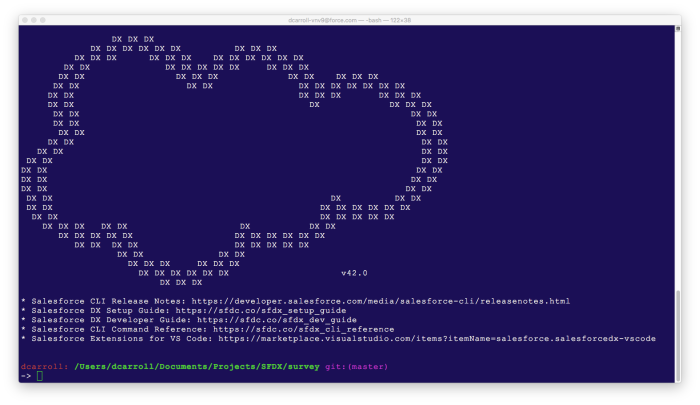Open the sfdx_setup_guide link
Viewport: 700px width, 405px height.
point(261,311)
